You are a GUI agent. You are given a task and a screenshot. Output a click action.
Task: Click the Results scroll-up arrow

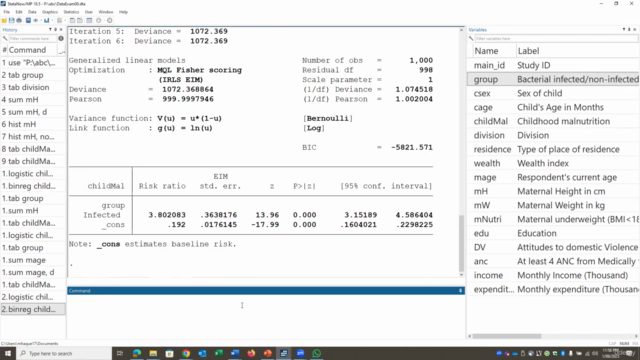[x=461, y=30]
